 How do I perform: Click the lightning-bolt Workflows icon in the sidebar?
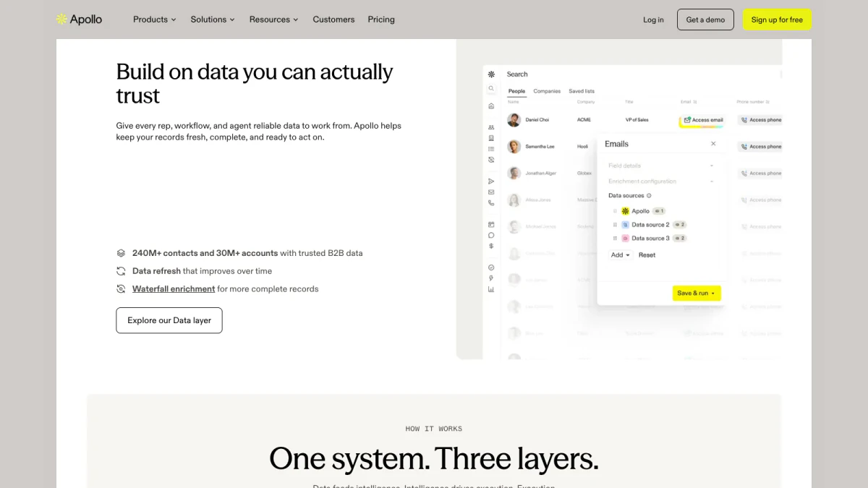[x=491, y=278]
